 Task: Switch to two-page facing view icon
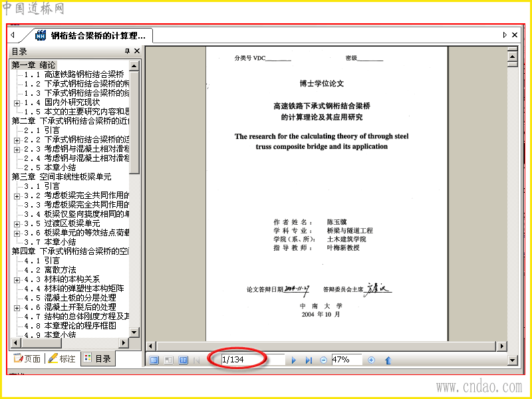[x=184, y=360]
